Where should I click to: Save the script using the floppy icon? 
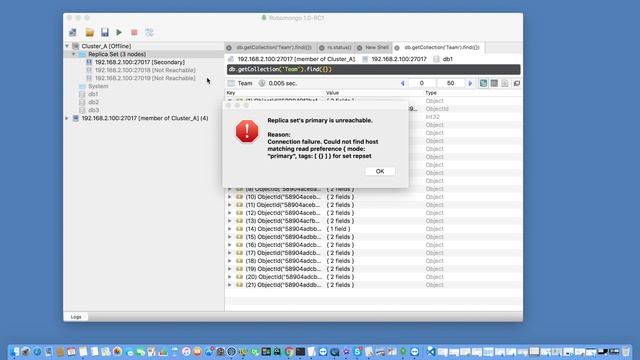(105, 32)
